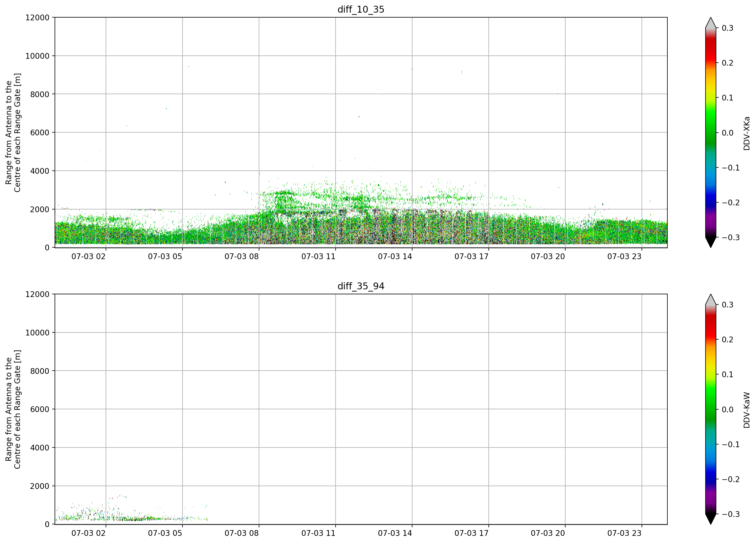
Task: Click the 07-03 20 x-tick under diff_10_35
Action: point(548,256)
